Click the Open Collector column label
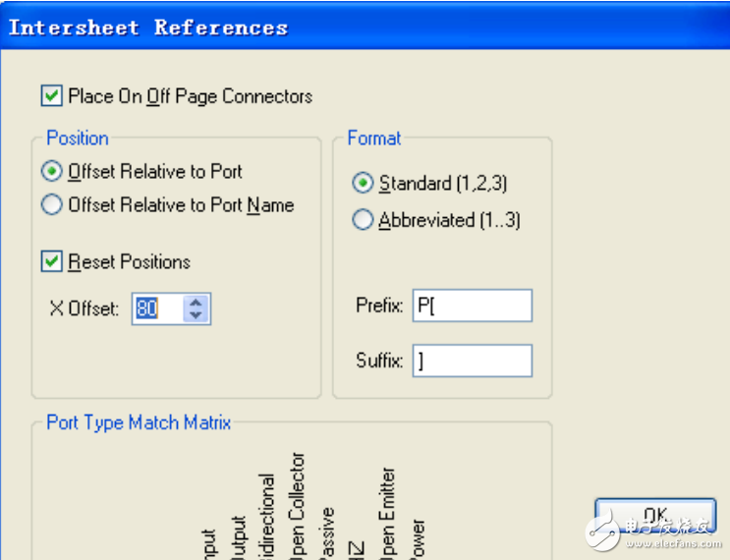Image resolution: width=730 pixels, height=560 pixels. (299, 505)
